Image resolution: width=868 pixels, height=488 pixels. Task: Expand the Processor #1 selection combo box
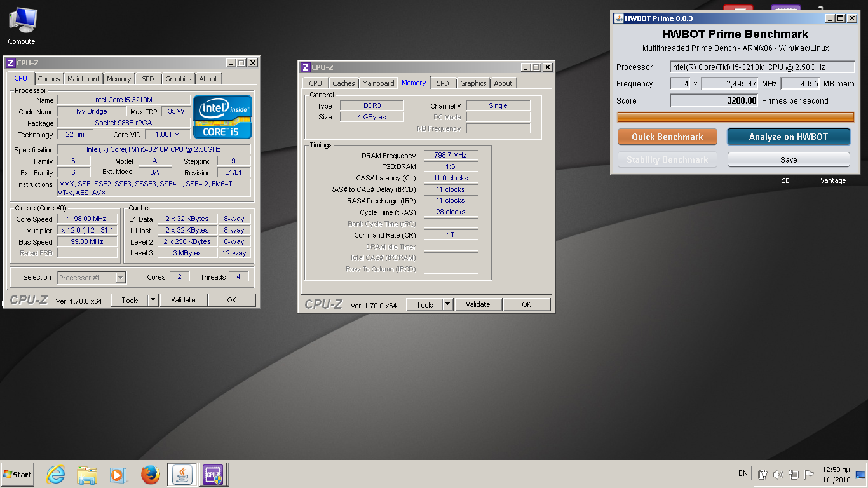click(92, 277)
